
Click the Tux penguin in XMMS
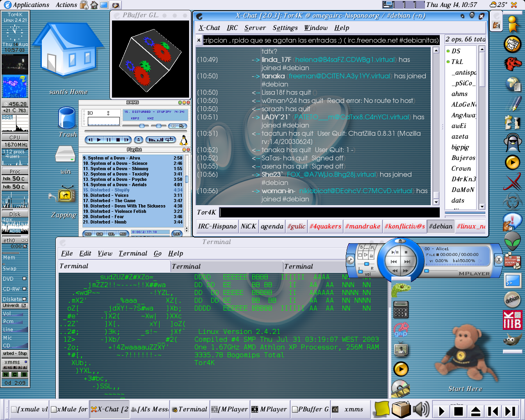coord(184,140)
